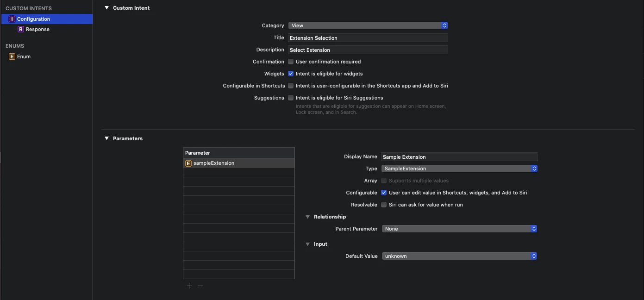Enable User confirmation required checkbox
644x300 pixels.
pos(291,62)
